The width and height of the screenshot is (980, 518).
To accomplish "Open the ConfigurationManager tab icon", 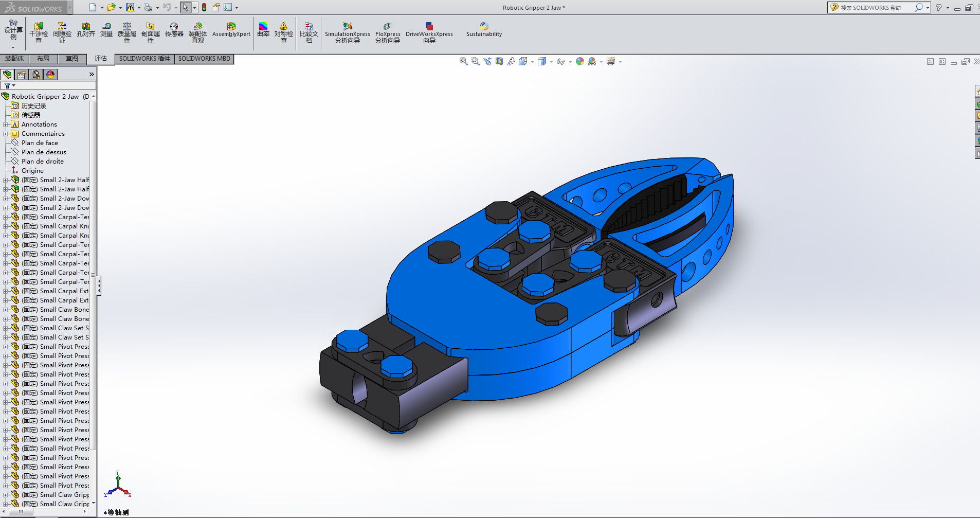I will (36, 75).
